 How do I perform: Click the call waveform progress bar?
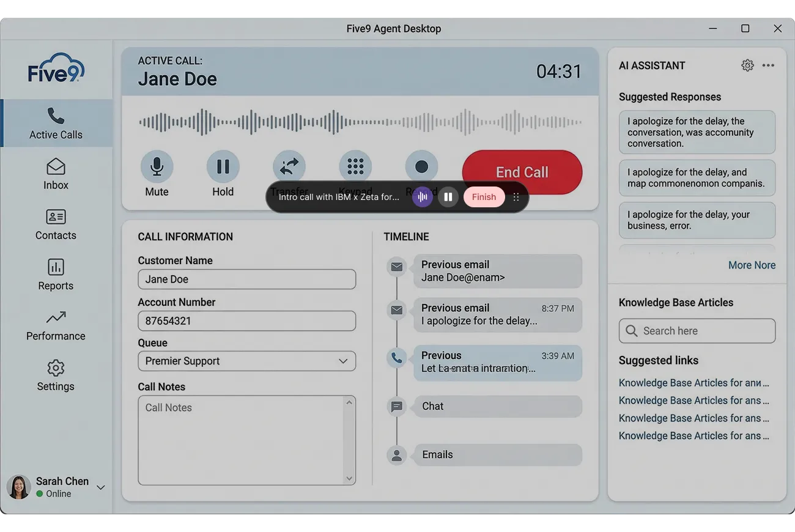point(360,122)
